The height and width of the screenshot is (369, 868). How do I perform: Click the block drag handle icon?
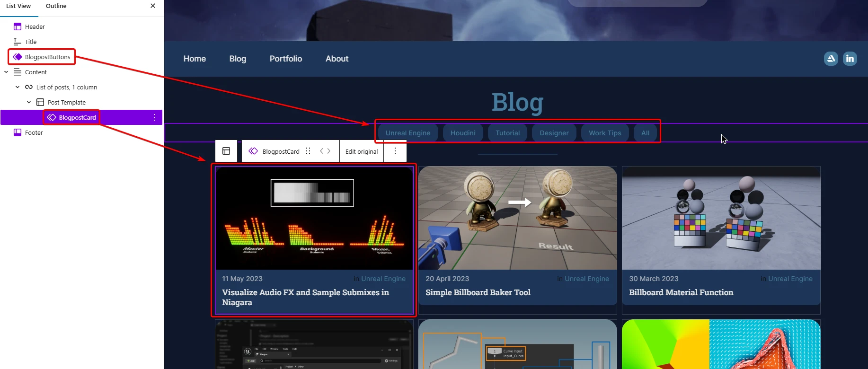308,151
